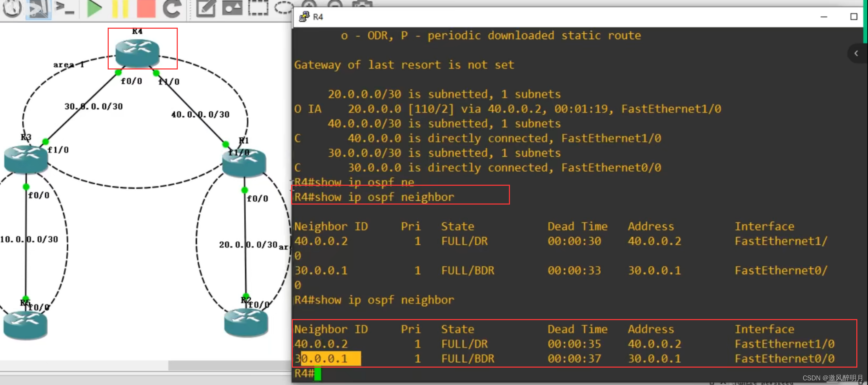Screen dimensions: 868x385
Task: Click the 20.0.0.0/30 link label in topology
Action: [248, 245]
